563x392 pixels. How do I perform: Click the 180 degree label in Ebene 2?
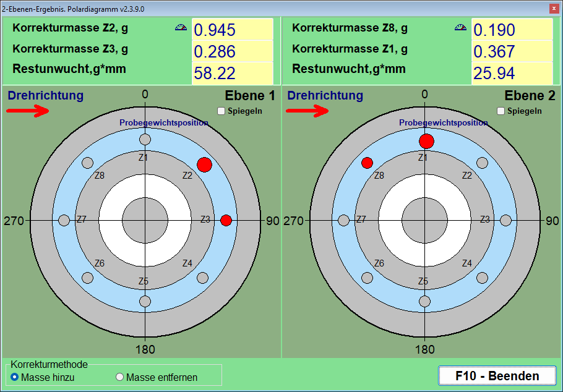(425, 349)
